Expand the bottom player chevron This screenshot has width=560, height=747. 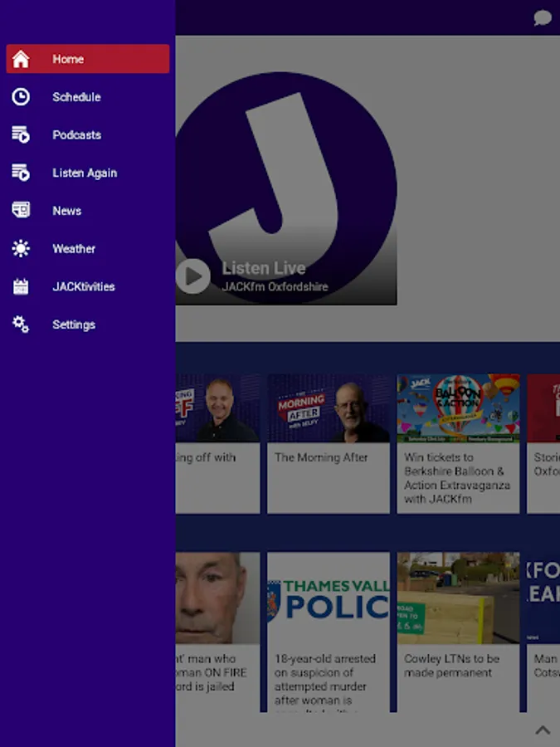click(x=543, y=730)
